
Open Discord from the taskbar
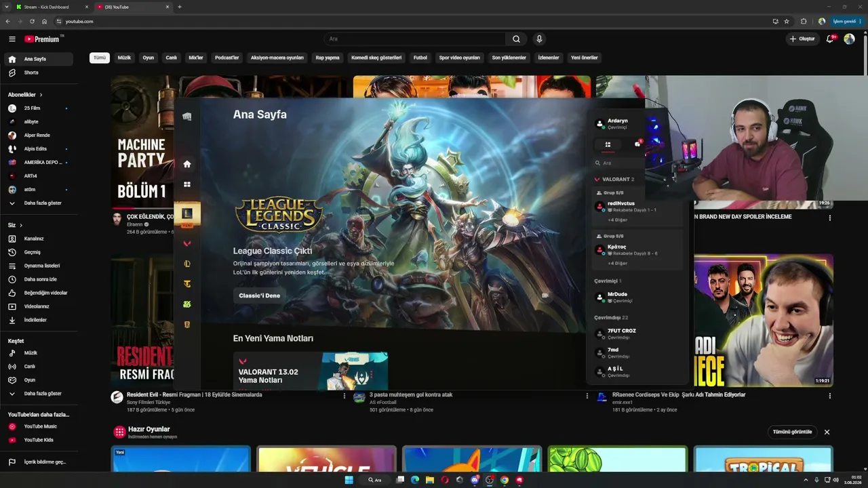tap(475, 480)
